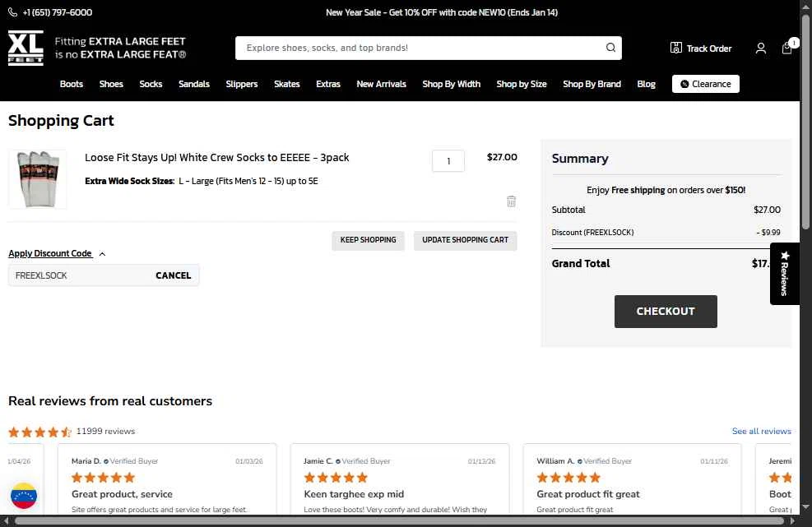The width and height of the screenshot is (812, 527).
Task: Collapse the Apply Discount Code section
Action: tap(57, 253)
